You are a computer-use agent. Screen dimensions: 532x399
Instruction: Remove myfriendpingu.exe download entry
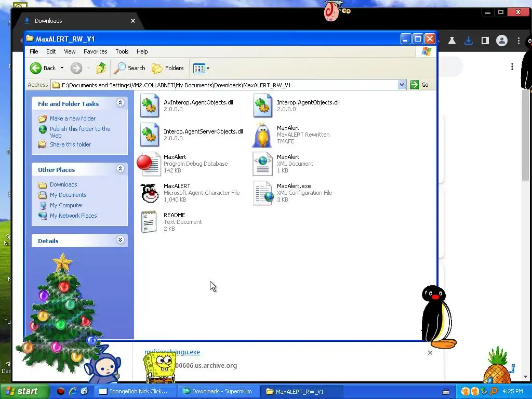[x=430, y=353]
